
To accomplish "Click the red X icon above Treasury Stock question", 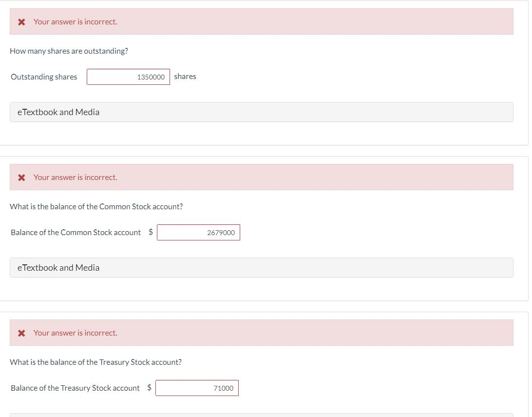I will click(x=21, y=333).
